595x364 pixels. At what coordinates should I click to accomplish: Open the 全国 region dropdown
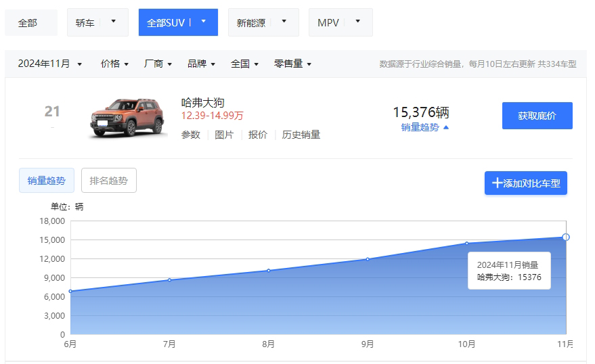(x=244, y=64)
